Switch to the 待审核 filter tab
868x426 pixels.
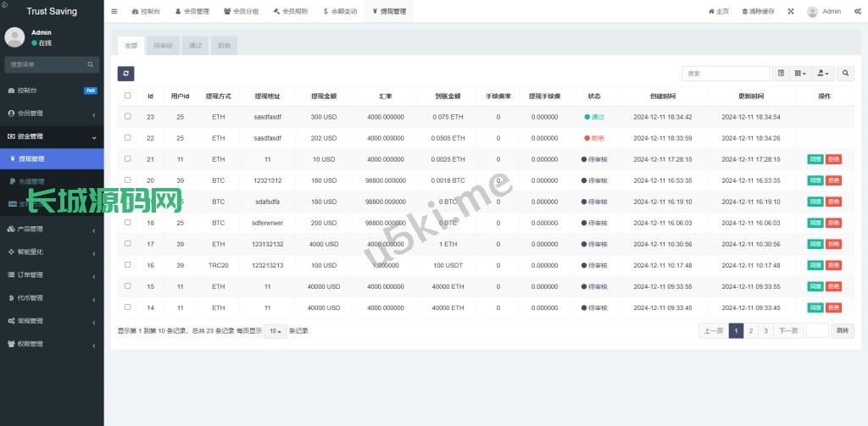point(162,45)
